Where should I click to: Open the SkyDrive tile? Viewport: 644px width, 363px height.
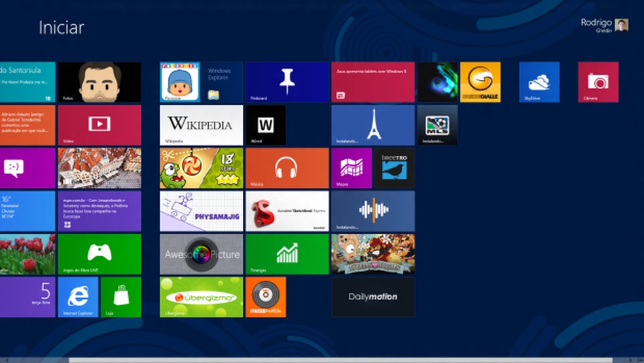tap(539, 82)
